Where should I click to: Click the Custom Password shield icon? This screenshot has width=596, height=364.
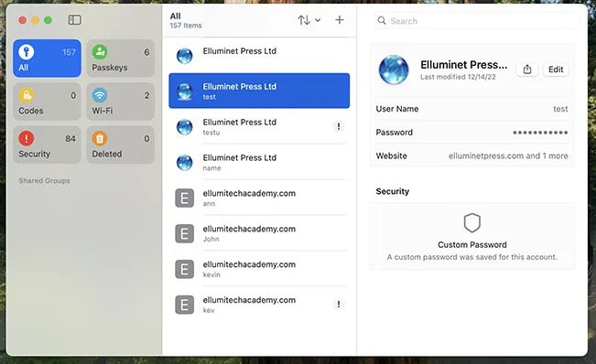(x=472, y=223)
